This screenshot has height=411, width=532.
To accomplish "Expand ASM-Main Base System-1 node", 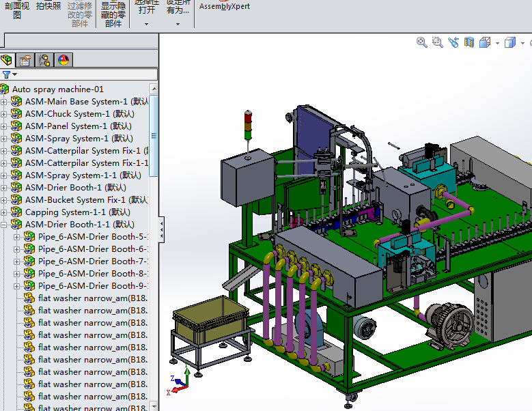I will point(3,102).
